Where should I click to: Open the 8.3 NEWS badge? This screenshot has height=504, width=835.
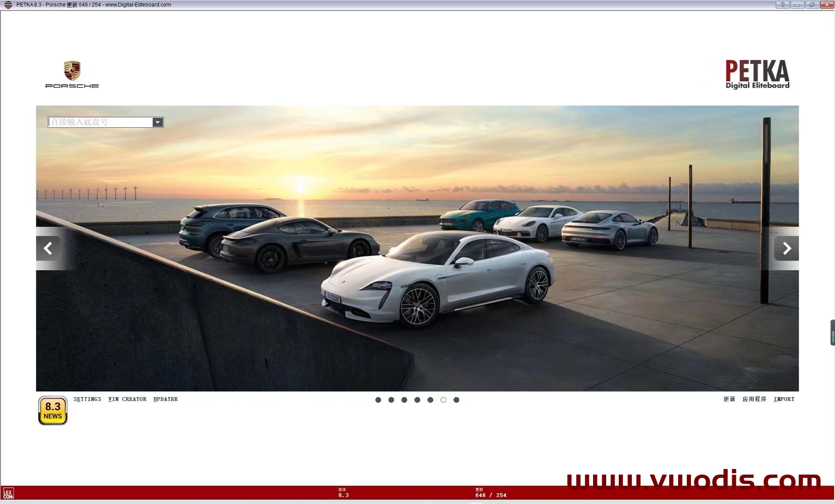click(53, 410)
